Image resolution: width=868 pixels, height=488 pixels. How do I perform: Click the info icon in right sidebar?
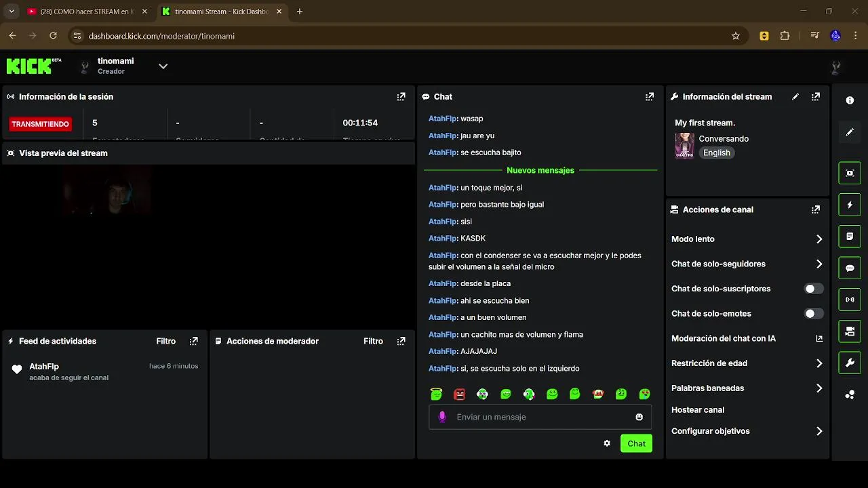tap(850, 100)
